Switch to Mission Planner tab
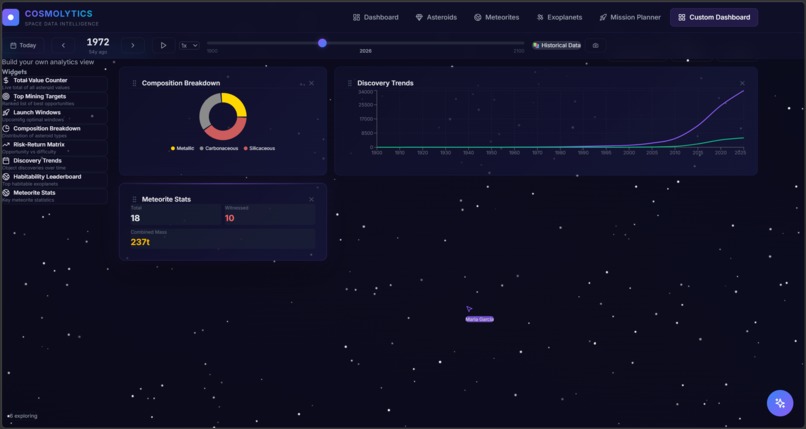The height and width of the screenshot is (429, 806). [x=630, y=17]
